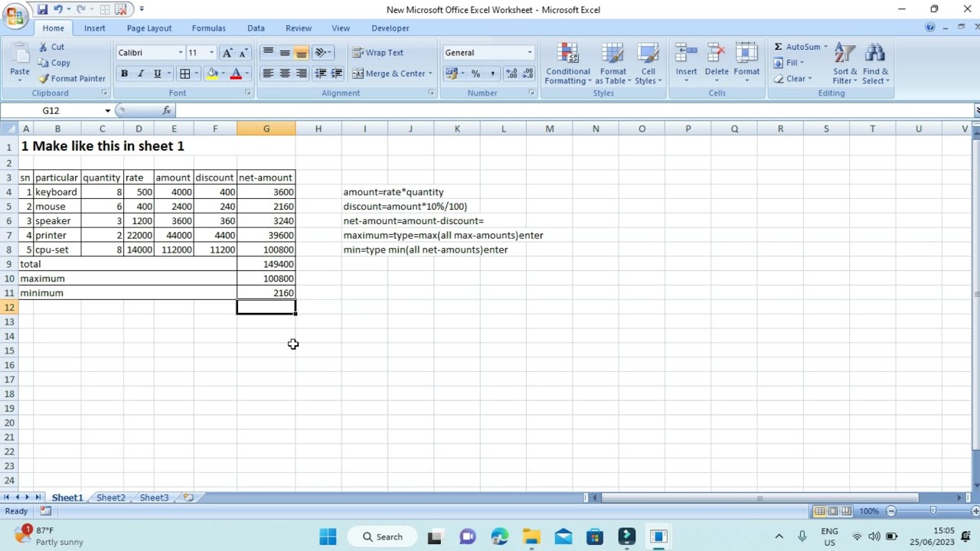Click the zoom slider handle

tap(933, 510)
